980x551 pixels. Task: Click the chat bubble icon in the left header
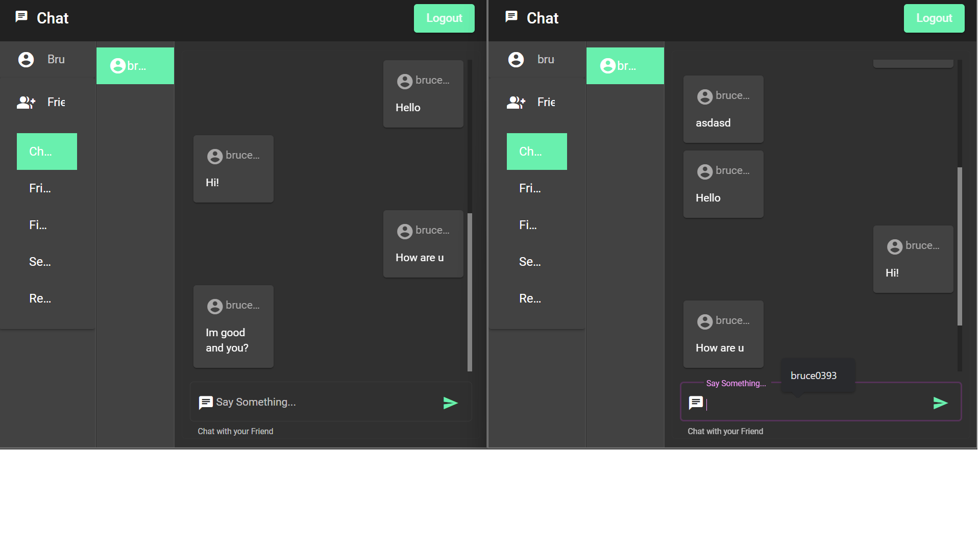[x=21, y=17]
